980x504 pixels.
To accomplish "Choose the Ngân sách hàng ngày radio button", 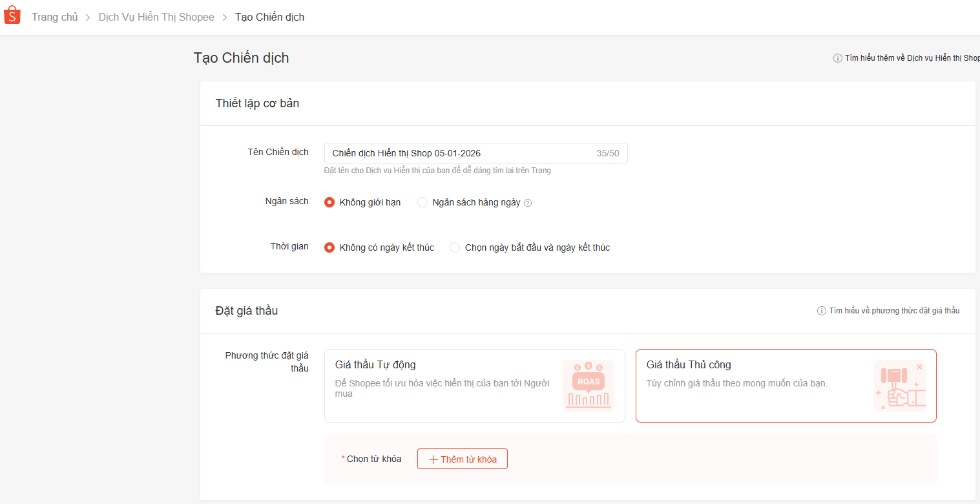I will (x=422, y=202).
